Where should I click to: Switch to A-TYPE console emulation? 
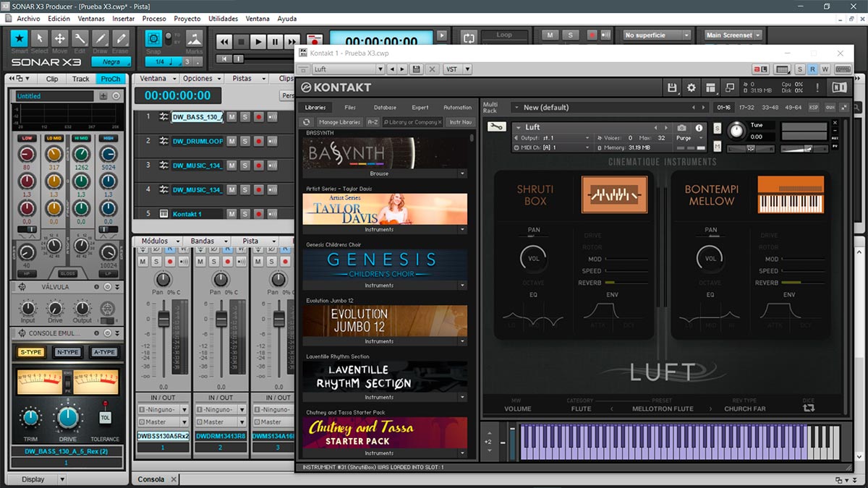tap(104, 352)
